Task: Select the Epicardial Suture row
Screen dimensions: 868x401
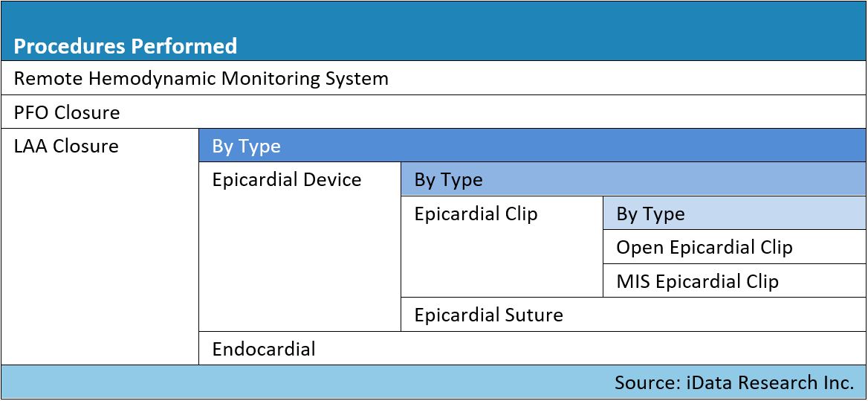Action: 634,315
